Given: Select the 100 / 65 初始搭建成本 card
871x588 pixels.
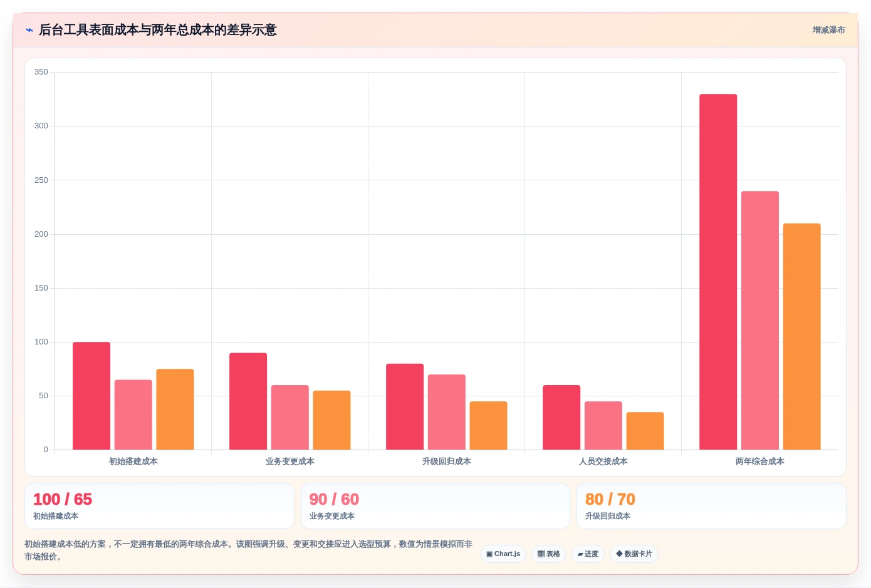Looking at the screenshot, I should [x=159, y=506].
